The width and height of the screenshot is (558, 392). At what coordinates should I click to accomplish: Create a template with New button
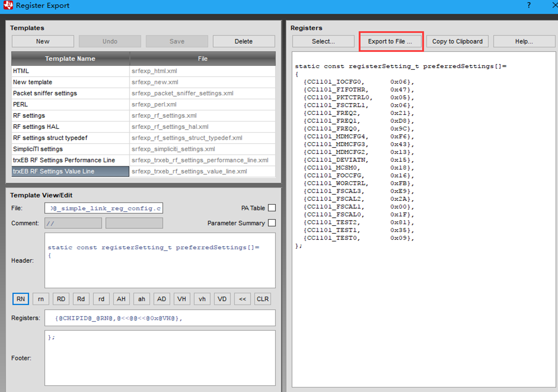pyautogui.click(x=43, y=41)
